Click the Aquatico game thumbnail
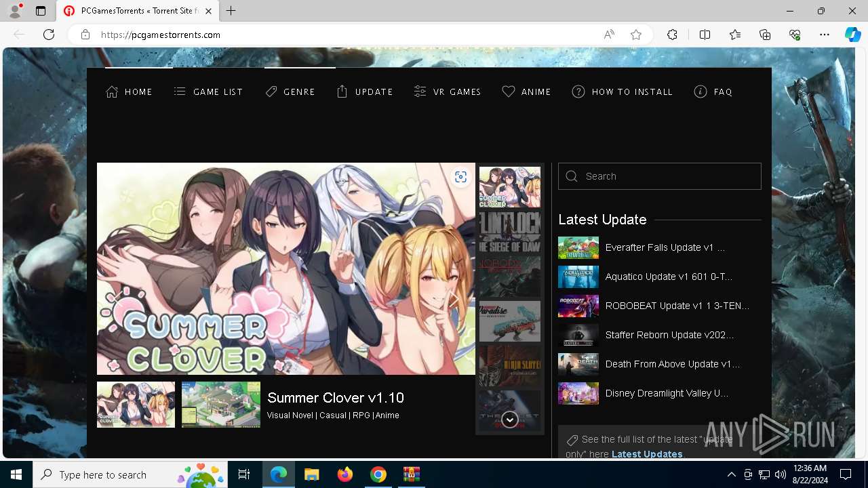 coord(578,277)
